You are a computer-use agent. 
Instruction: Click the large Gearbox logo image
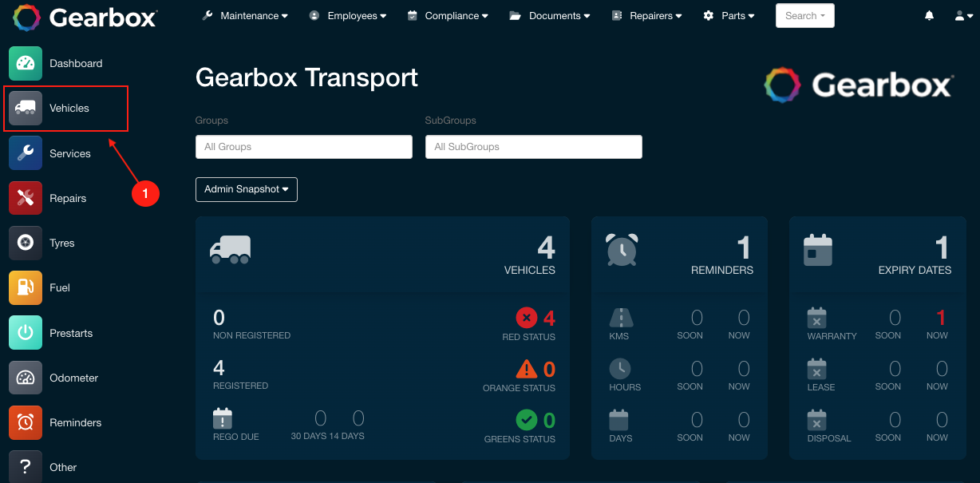(x=858, y=85)
